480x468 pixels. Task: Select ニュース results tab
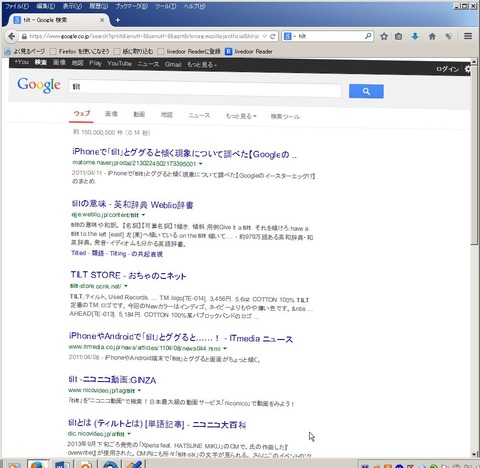click(x=199, y=115)
